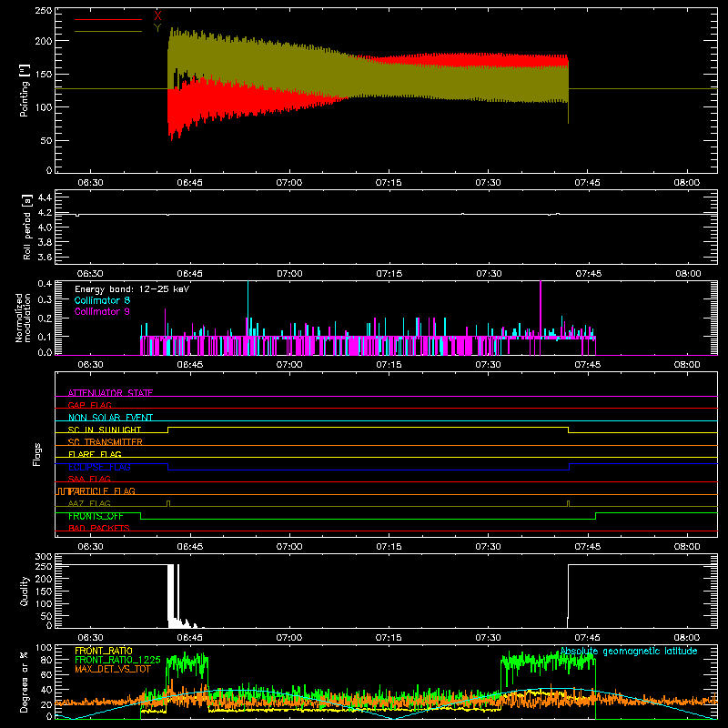Viewport: 728px width, 728px height.
Task: Click the ATTENUATOR_STATE flag label
Action: (x=110, y=393)
